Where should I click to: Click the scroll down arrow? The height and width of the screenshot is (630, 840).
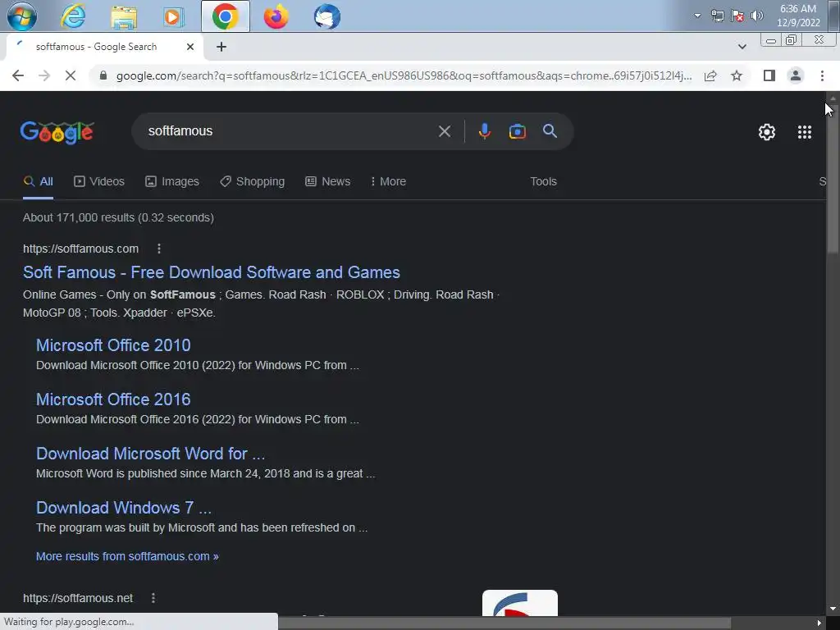coord(833,609)
